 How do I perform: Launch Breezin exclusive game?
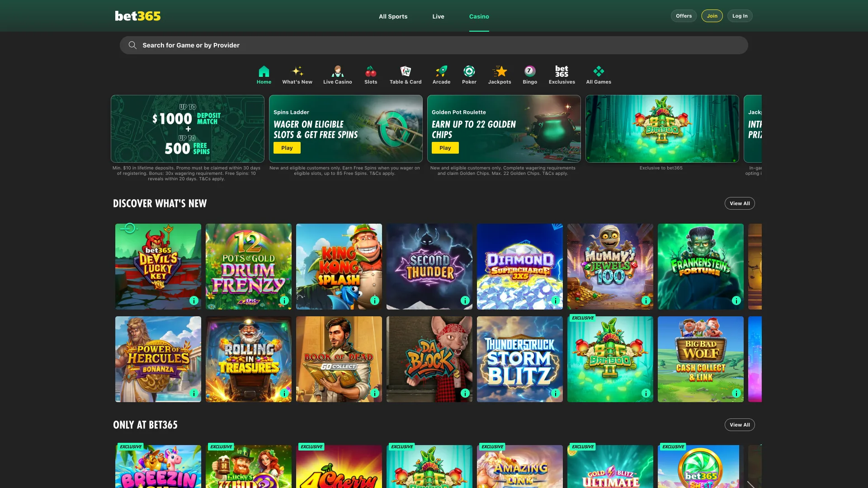click(158, 467)
